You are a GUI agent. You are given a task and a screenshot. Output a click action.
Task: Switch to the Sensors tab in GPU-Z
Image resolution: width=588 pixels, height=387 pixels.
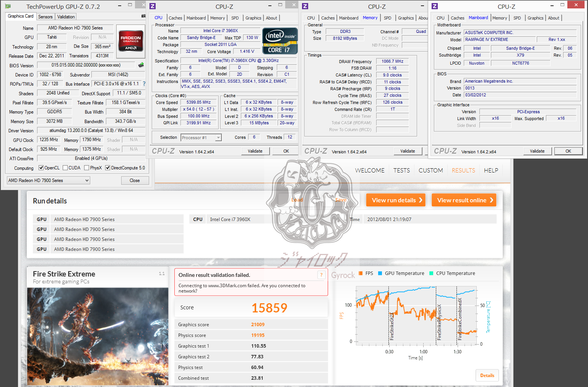45,16
